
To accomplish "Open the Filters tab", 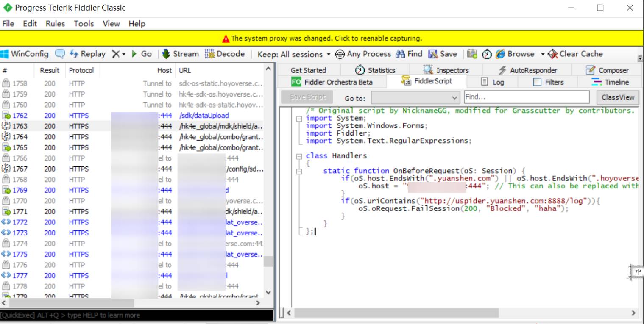I will pyautogui.click(x=549, y=82).
